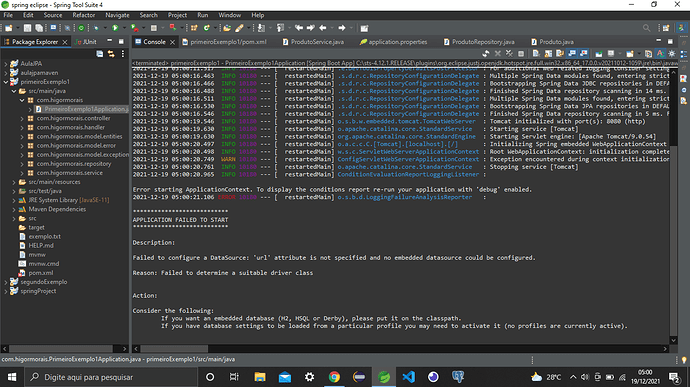This screenshot has width=690, height=387.
Task: Collapse the primeiroExemplo1 project node
Action: click(x=6, y=82)
